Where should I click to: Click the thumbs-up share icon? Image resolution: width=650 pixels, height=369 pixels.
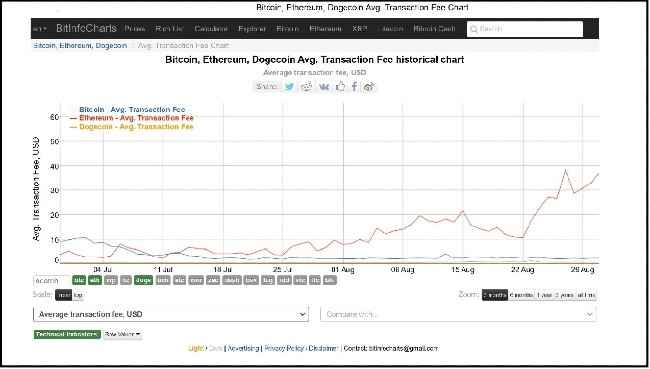click(340, 86)
